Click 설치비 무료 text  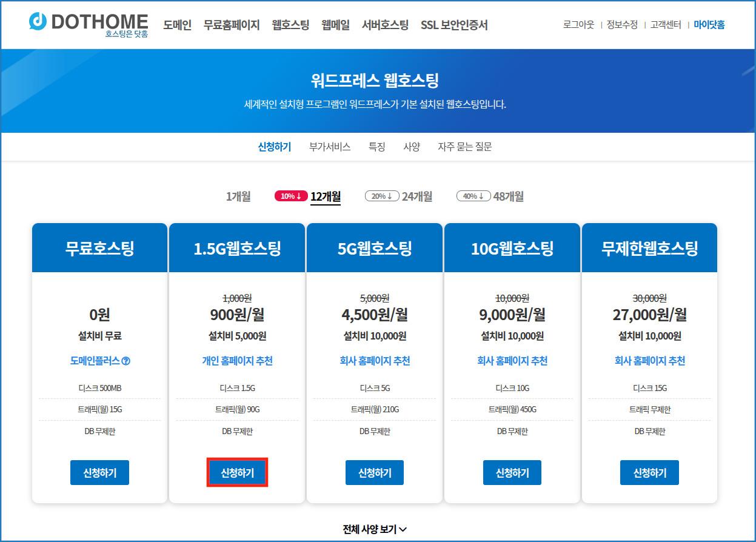[99, 336]
